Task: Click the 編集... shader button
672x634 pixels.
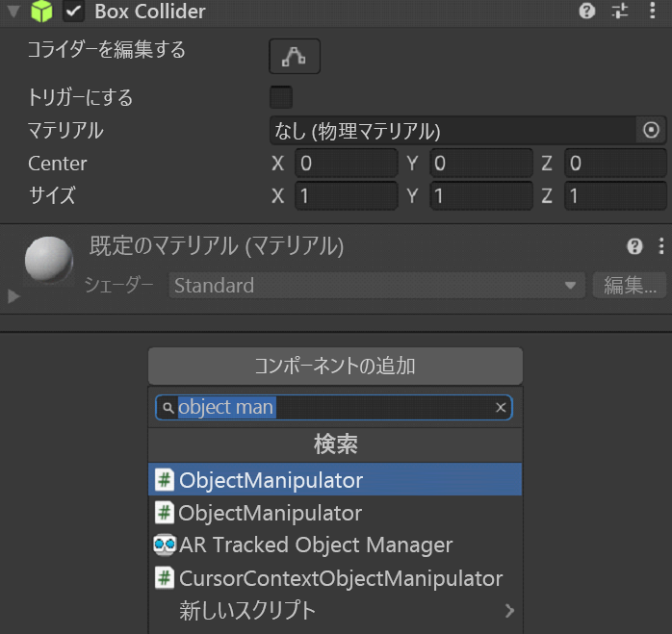Action: click(630, 286)
